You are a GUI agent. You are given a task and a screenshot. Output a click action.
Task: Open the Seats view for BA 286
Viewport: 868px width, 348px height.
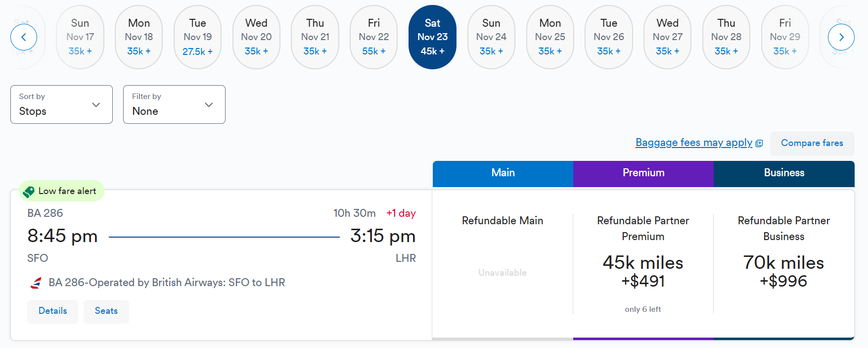click(x=106, y=311)
